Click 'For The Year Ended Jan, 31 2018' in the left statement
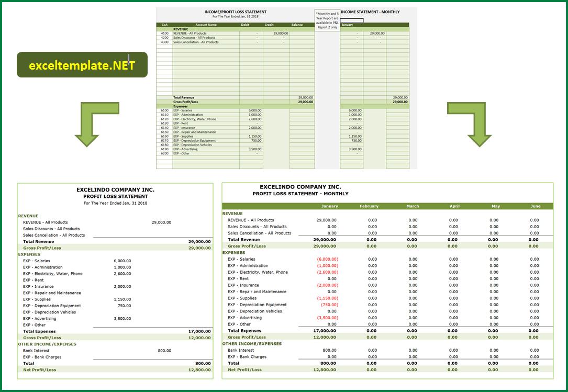Image resolution: width=568 pixels, height=392 pixels. [116, 203]
